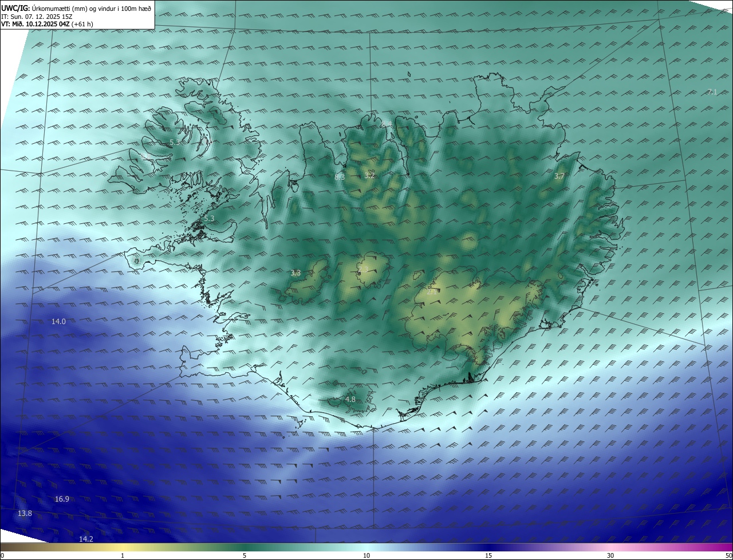
Task: Click the 50 tick on the color scale
Action: [x=728, y=555]
